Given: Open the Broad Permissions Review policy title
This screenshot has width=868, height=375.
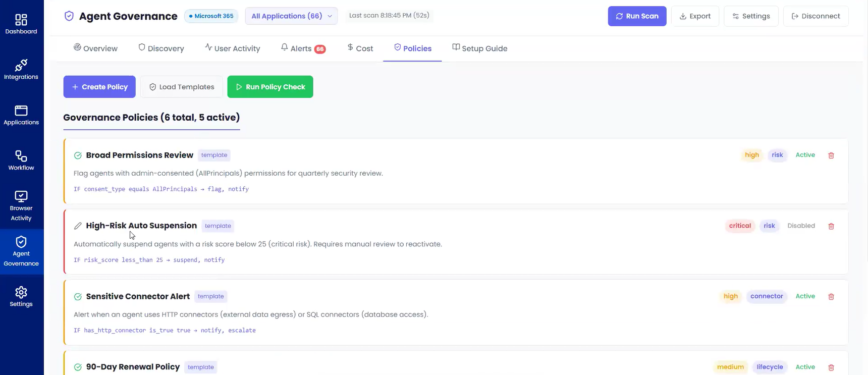Looking at the screenshot, I should pos(140,155).
